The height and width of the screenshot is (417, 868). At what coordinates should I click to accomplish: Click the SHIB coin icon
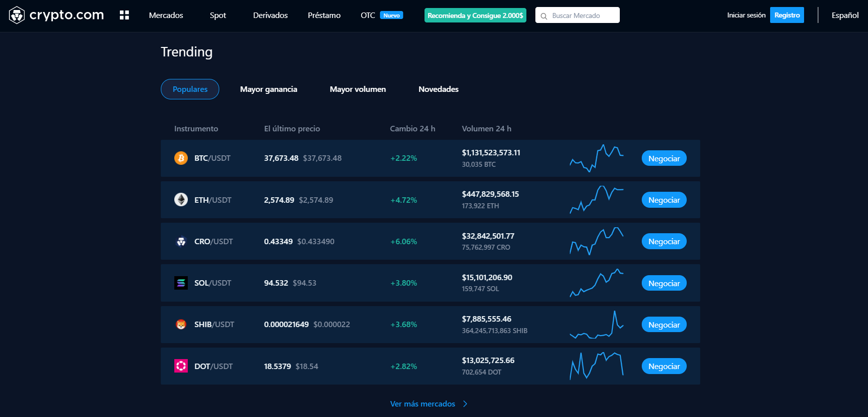pyautogui.click(x=181, y=324)
